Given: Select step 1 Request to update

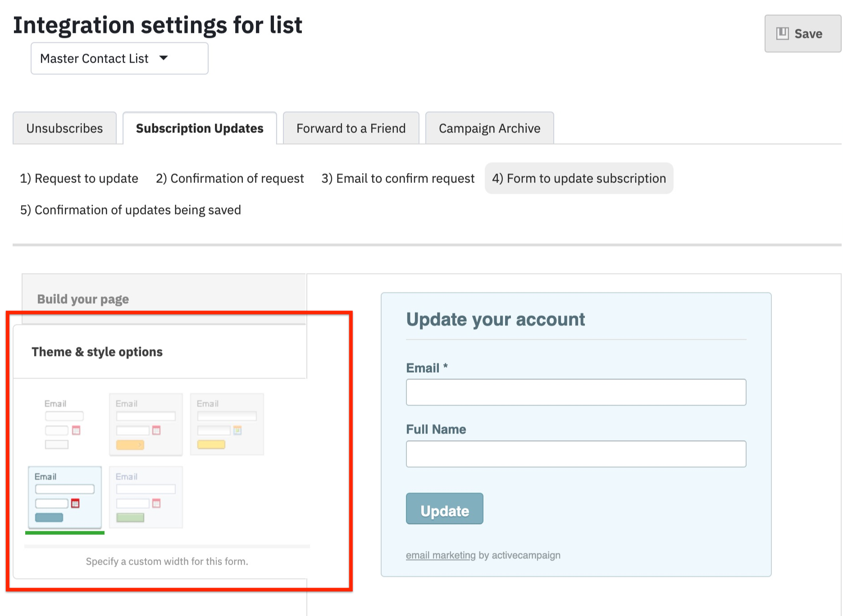Looking at the screenshot, I should pyautogui.click(x=79, y=178).
